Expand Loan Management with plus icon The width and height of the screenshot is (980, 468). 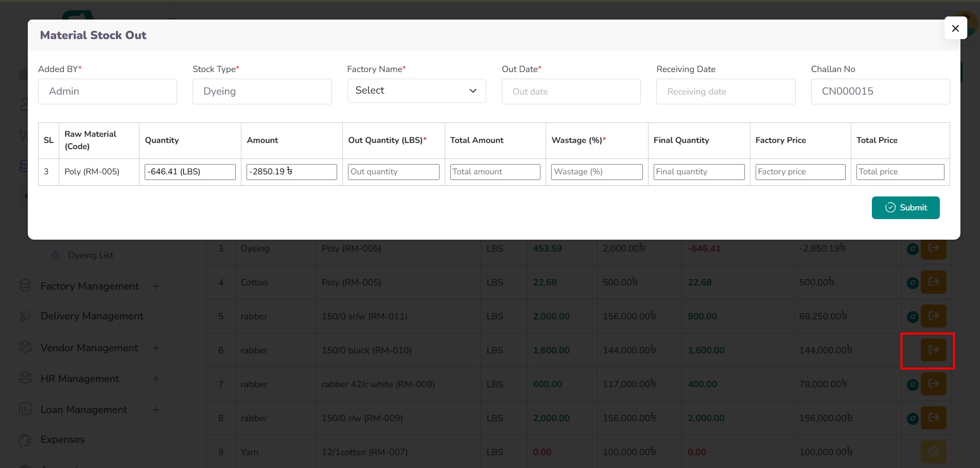coord(156,410)
